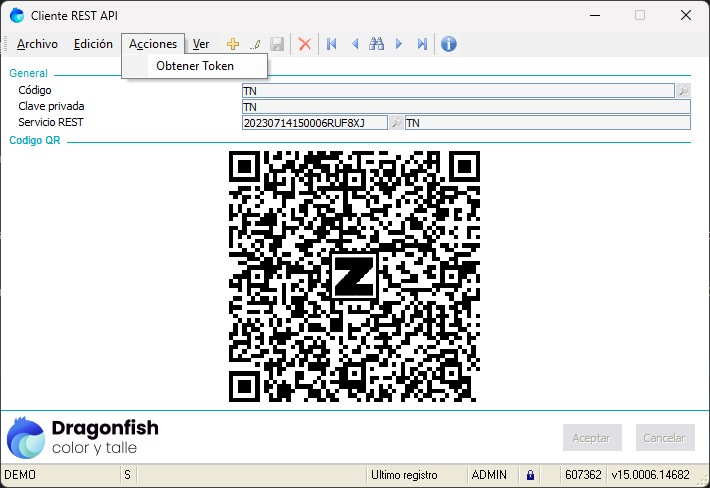The height and width of the screenshot is (488, 710).
Task: Click the Clave privada input field
Action: [x=465, y=107]
